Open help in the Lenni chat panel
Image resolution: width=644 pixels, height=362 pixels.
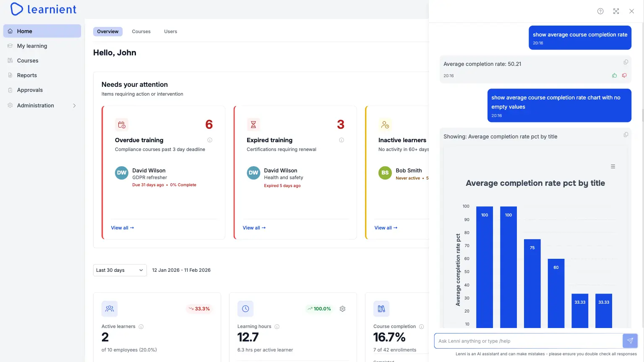pyautogui.click(x=600, y=11)
